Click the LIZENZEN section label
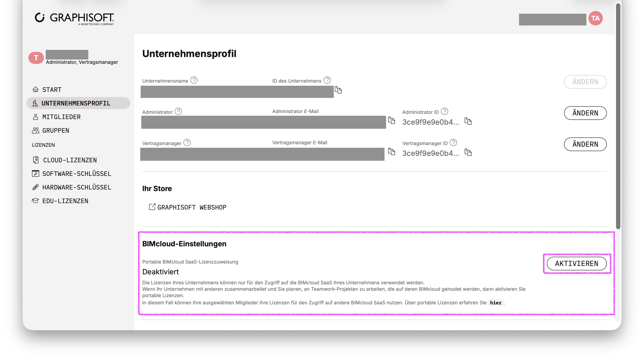644x360 pixels. 44,145
